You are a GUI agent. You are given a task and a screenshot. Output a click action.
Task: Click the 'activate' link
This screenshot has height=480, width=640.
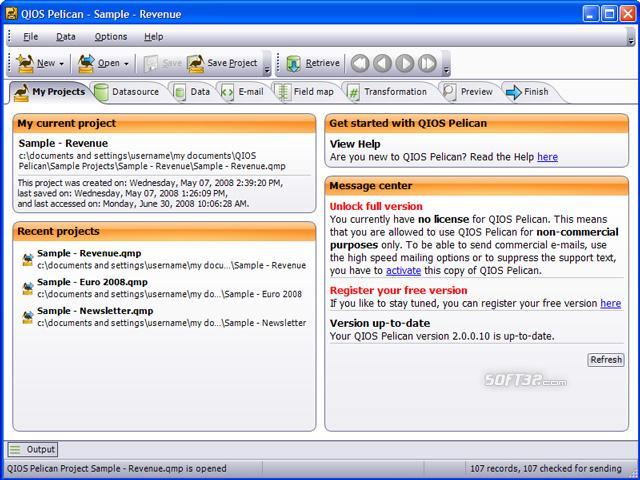click(403, 270)
